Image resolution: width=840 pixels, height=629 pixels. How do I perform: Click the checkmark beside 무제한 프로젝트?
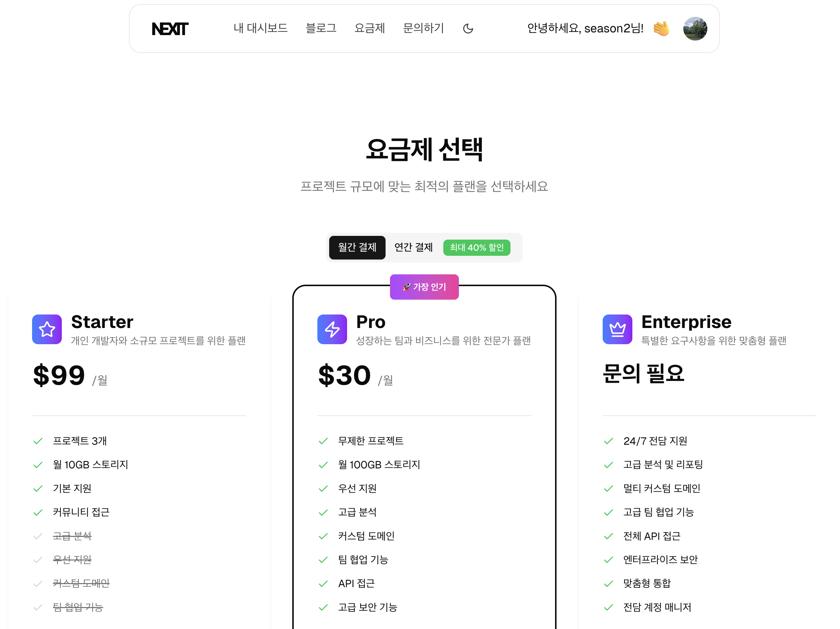coord(323,441)
